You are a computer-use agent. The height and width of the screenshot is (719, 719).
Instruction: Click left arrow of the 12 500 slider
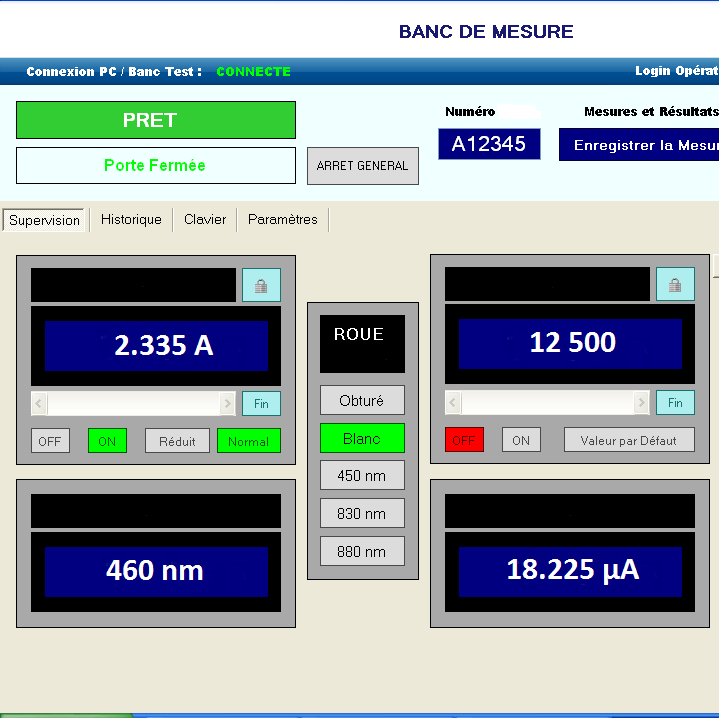coord(453,404)
